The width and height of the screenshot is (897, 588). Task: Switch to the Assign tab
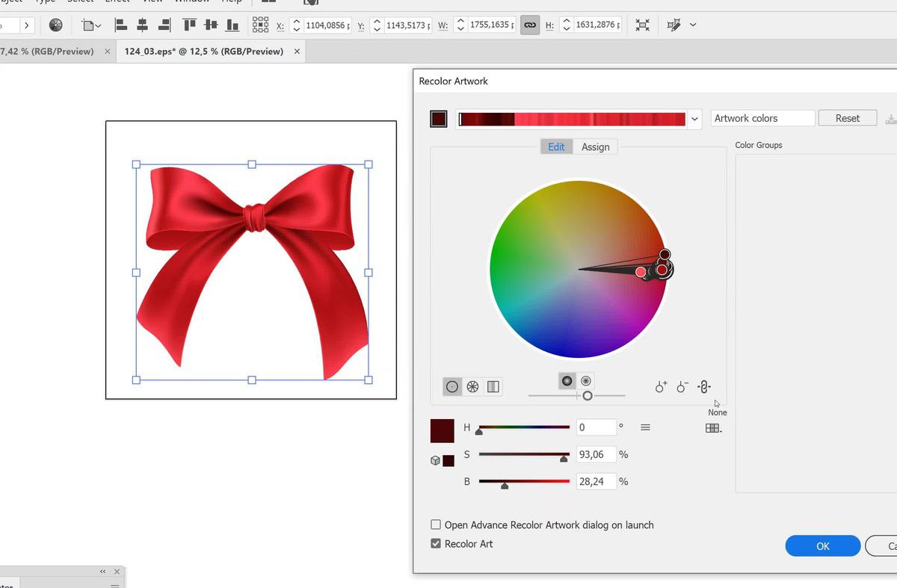[595, 147]
